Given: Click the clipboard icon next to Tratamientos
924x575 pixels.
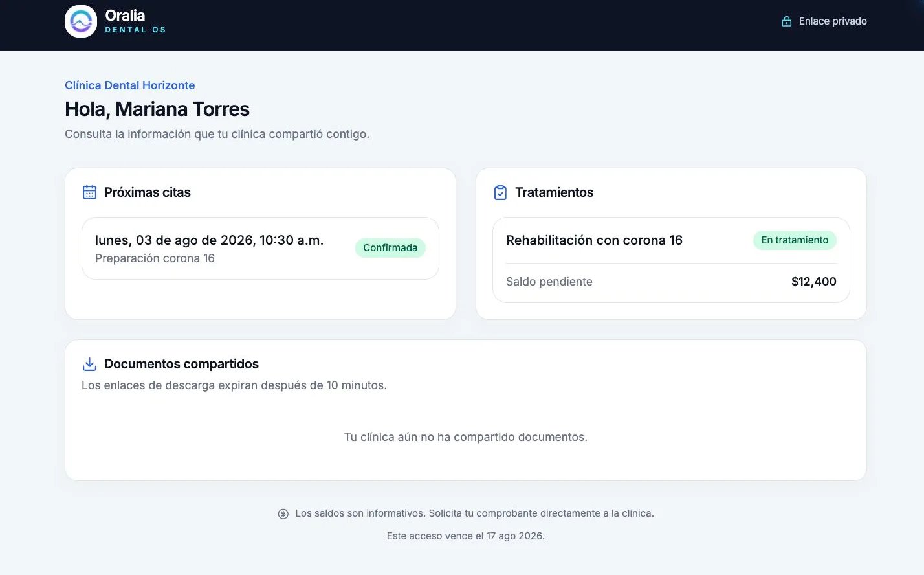Looking at the screenshot, I should click(500, 192).
